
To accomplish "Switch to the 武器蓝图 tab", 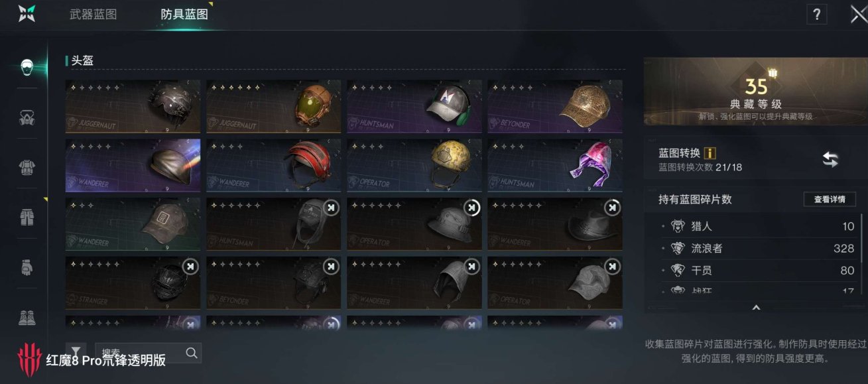I will [93, 15].
